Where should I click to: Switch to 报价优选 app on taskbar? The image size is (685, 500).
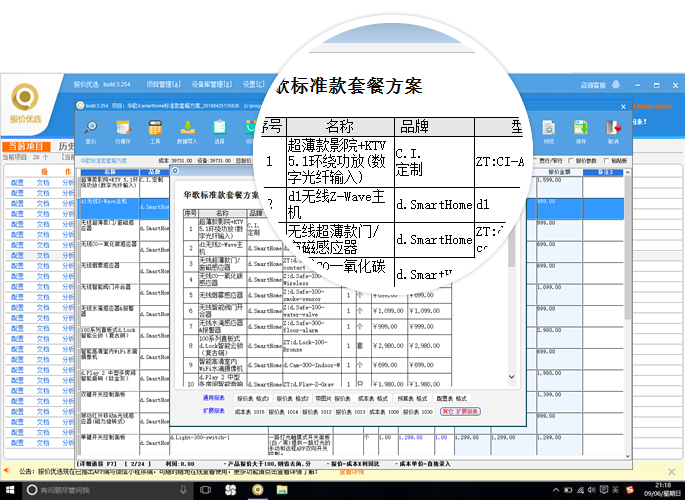point(257,490)
